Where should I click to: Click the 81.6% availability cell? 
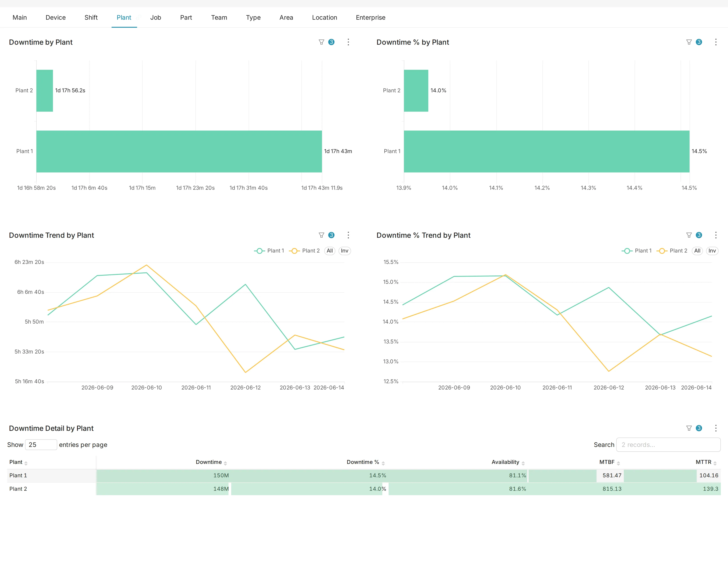[458, 489]
